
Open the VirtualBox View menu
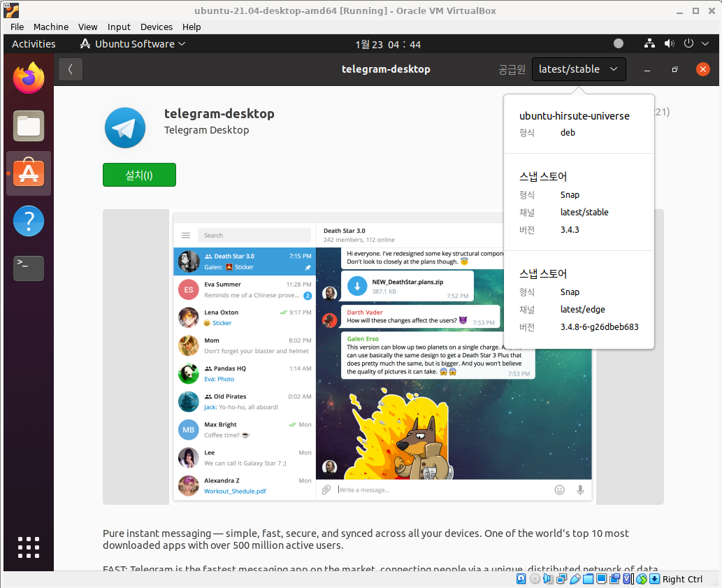click(87, 27)
